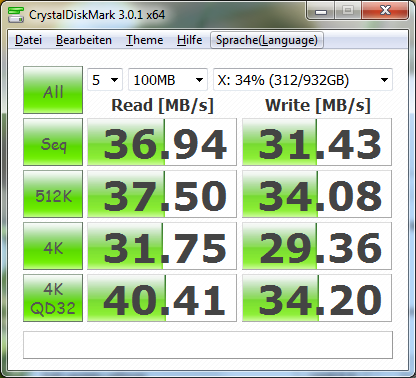Click the Seq write result 31.43
Screen dimensions: 416x378
pos(317,142)
